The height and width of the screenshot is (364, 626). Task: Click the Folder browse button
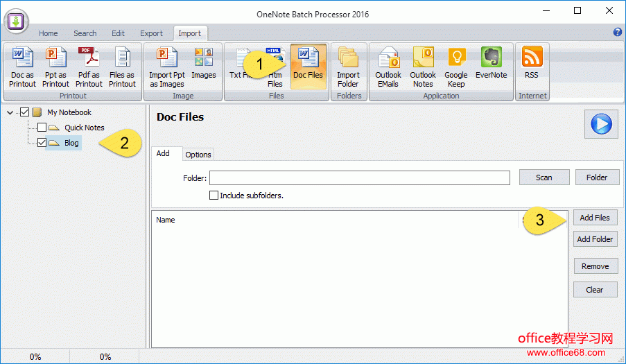(x=597, y=177)
